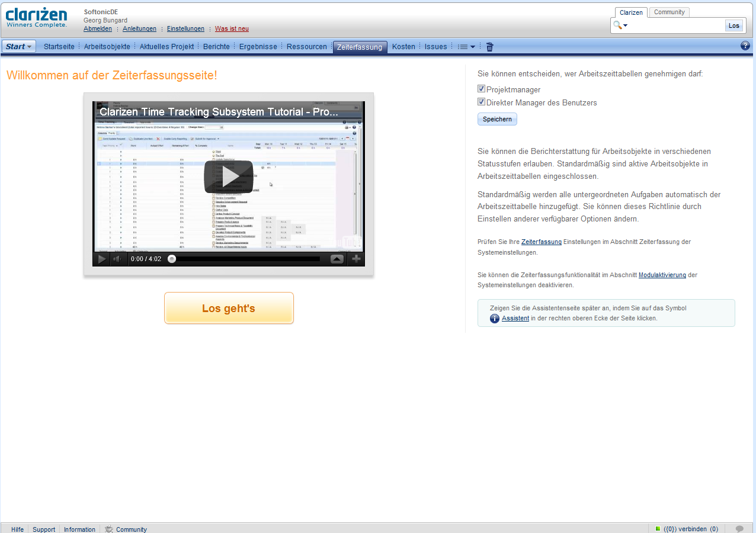Image resolution: width=756 pixels, height=533 pixels.
Task: Click the plus icon in video controls
Action: pyautogui.click(x=356, y=259)
